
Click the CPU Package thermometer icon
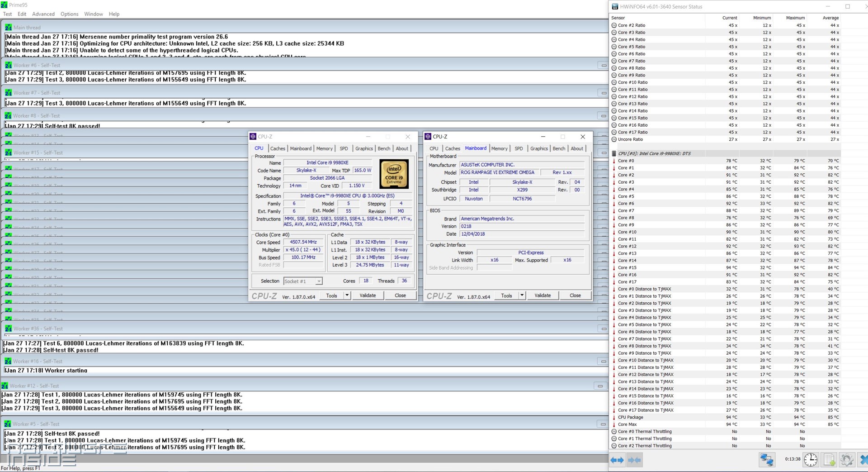[614, 417]
